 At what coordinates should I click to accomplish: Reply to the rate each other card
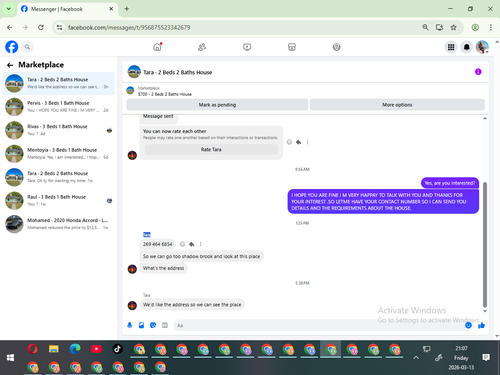[299, 142]
